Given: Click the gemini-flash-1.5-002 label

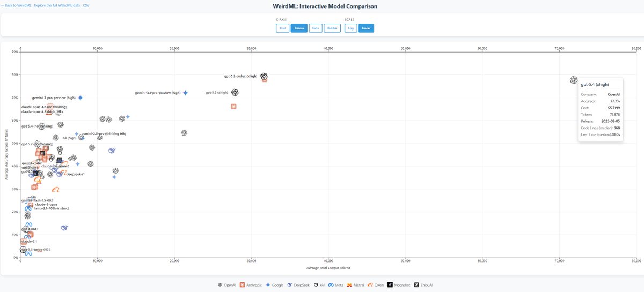Looking at the screenshot, I should click(37, 200).
